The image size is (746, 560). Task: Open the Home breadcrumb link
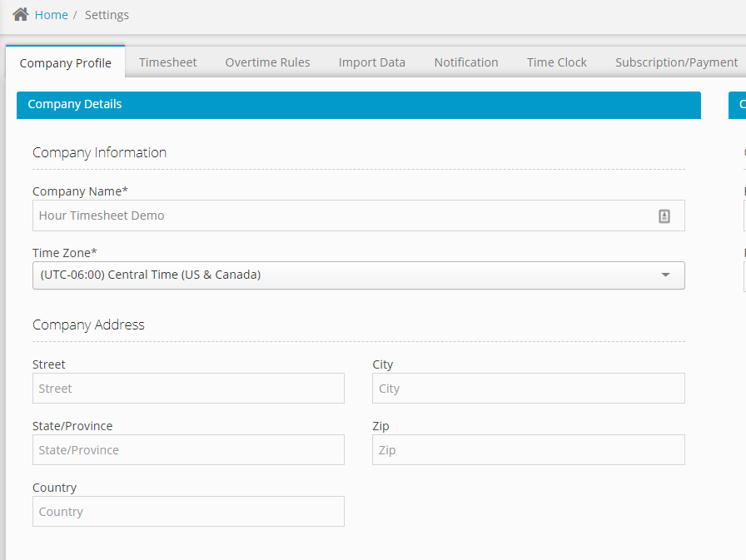(51, 14)
